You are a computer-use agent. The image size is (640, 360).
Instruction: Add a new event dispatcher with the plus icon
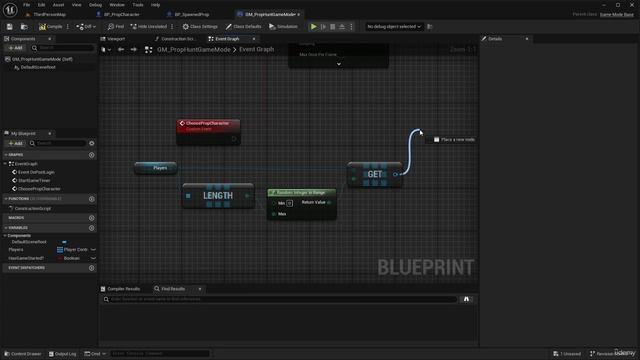coord(91,268)
